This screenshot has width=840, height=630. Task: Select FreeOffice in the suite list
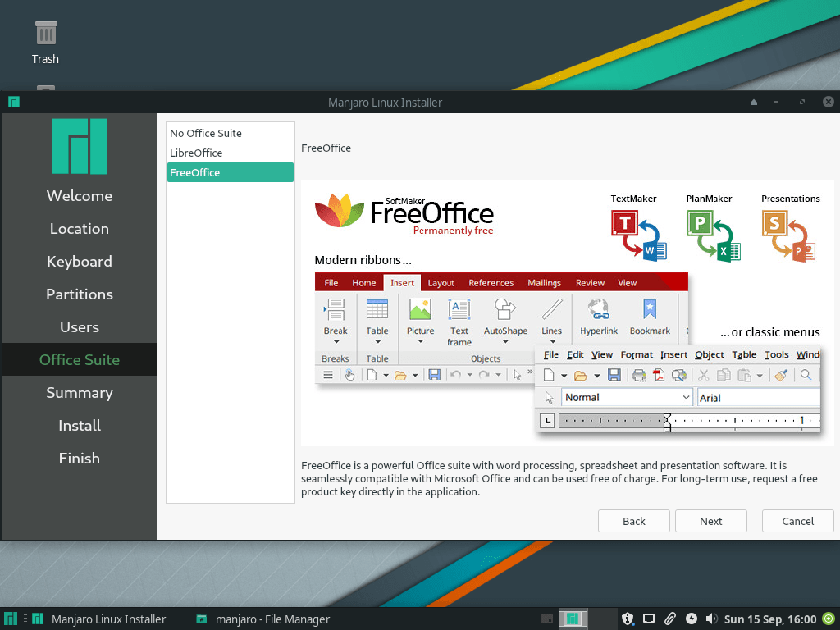point(230,172)
